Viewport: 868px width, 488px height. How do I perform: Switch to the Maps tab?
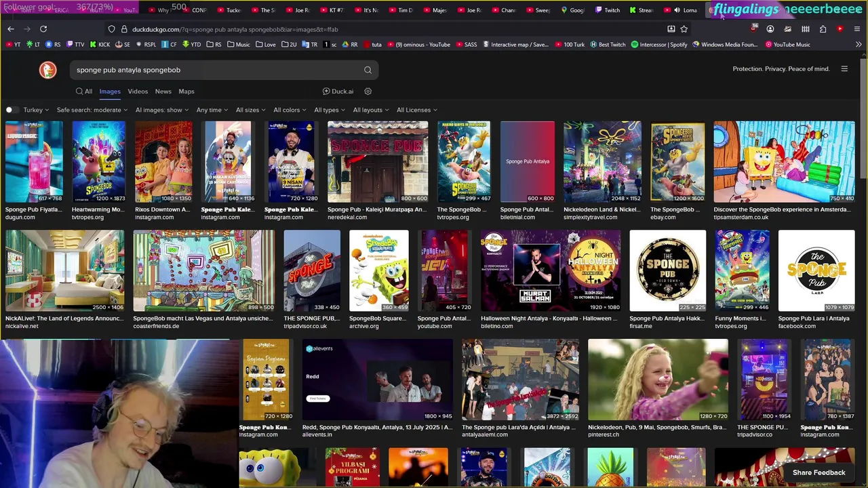pos(186,91)
